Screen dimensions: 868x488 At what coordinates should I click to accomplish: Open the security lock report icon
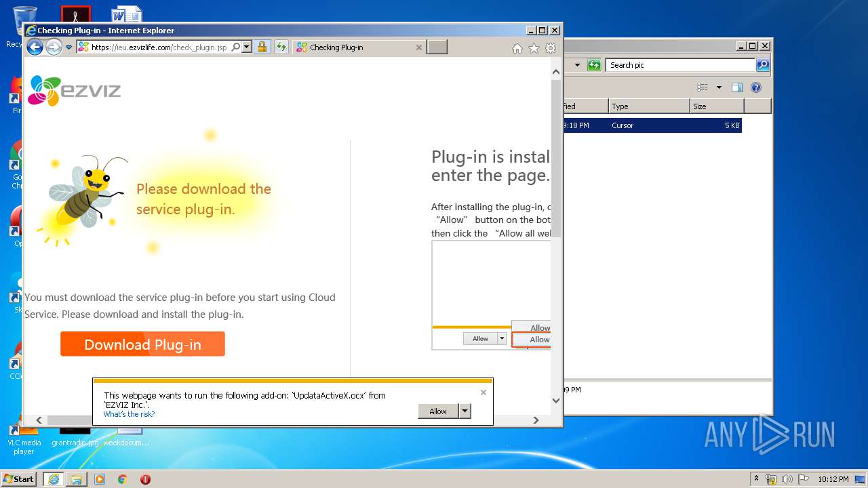click(x=262, y=47)
